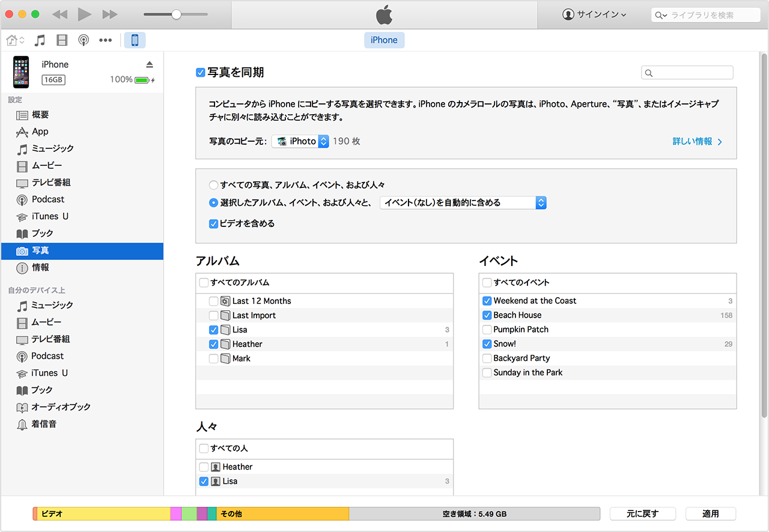This screenshot has height=532, width=769.
Task: Toggle ビデオを含める checkbox
Action: tap(213, 223)
